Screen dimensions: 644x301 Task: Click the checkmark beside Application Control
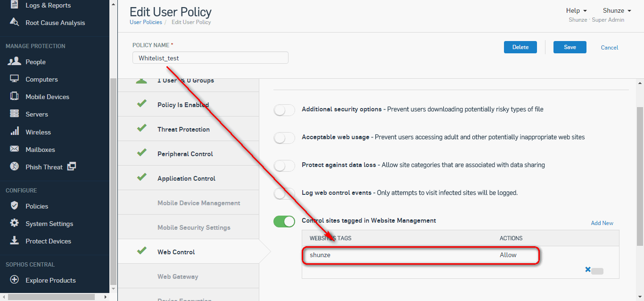click(141, 177)
